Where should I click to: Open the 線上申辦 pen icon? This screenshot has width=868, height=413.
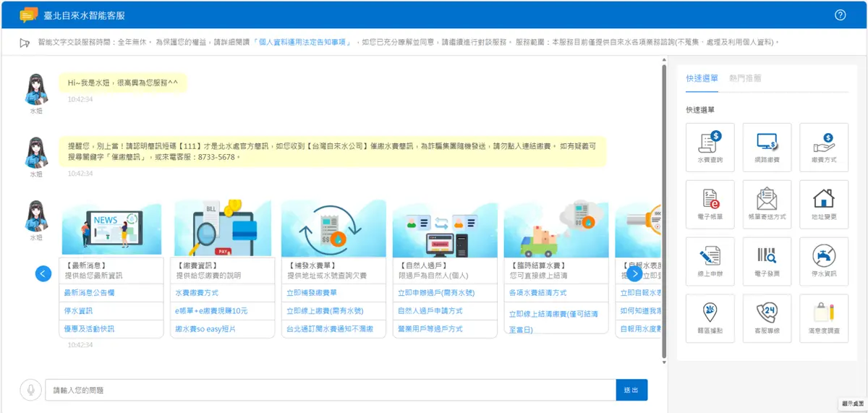(710, 261)
